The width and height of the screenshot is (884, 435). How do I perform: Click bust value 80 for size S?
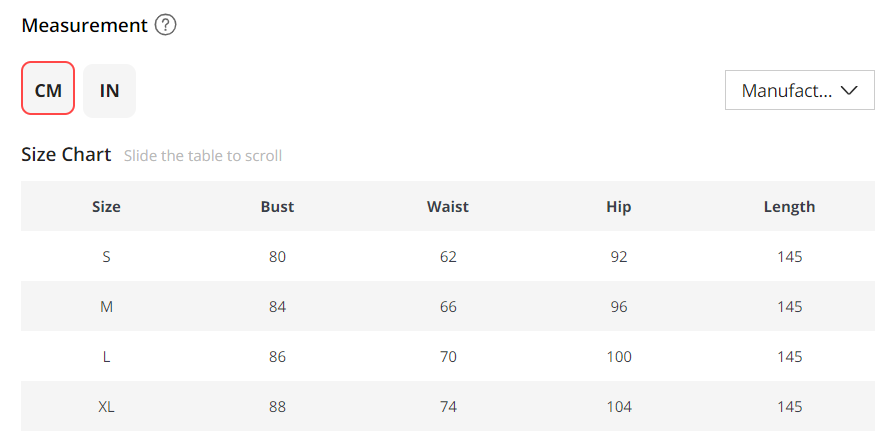(x=277, y=257)
